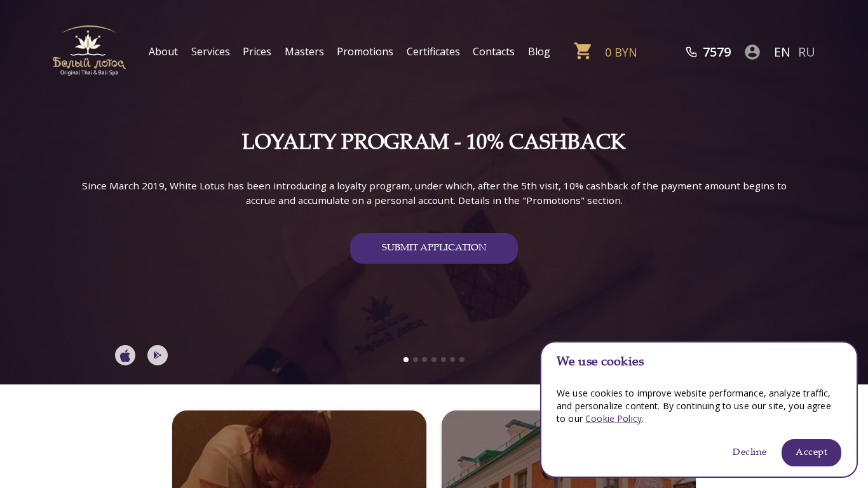Accept cookies in the banner
This screenshot has height=488, width=868.
(811, 452)
